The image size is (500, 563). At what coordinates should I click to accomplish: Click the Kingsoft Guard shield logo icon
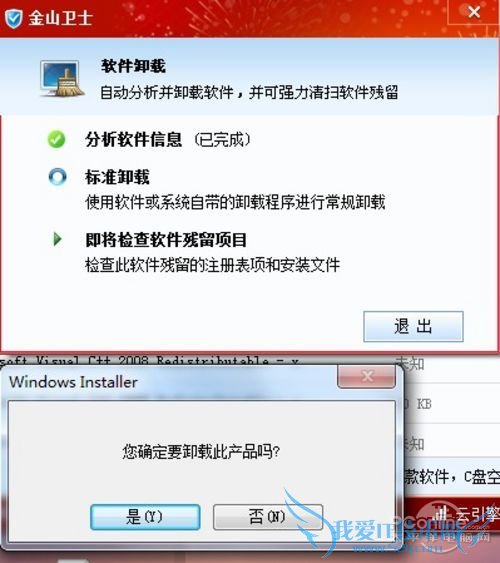coord(14,19)
